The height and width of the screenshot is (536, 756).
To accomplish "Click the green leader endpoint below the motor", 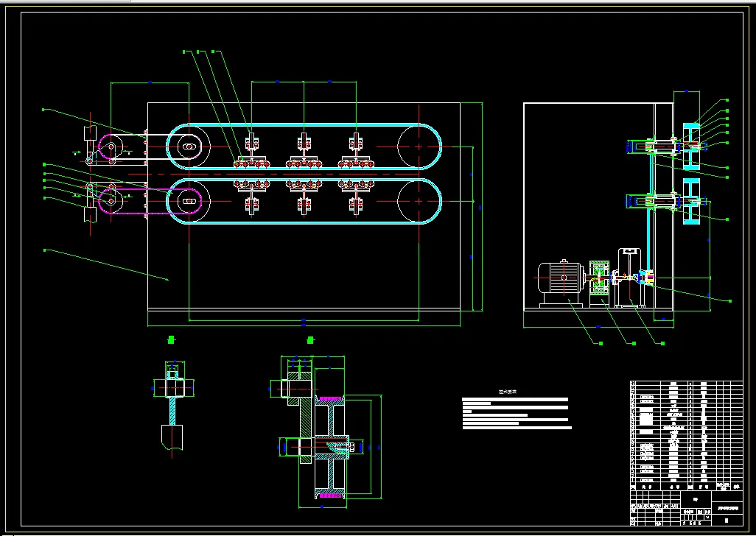I will 601,343.
